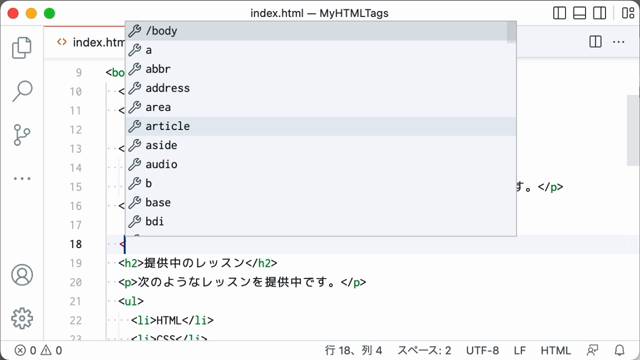Switch to the index.html tab

pos(91,42)
